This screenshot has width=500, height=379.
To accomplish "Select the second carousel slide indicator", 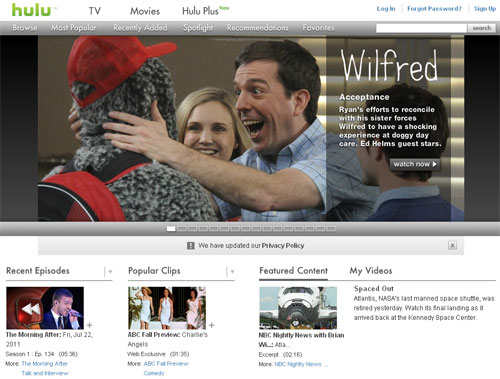I will pyautogui.click(x=182, y=229).
